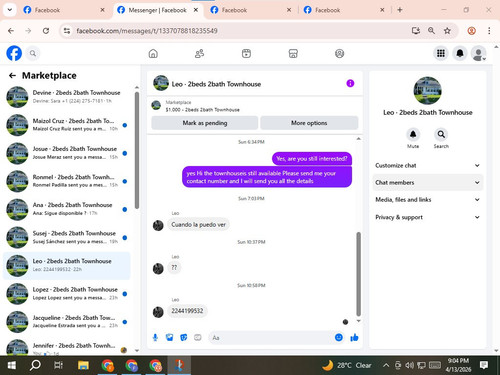Expand Media, files and links section
This screenshot has width=500, height=375.
428,200
